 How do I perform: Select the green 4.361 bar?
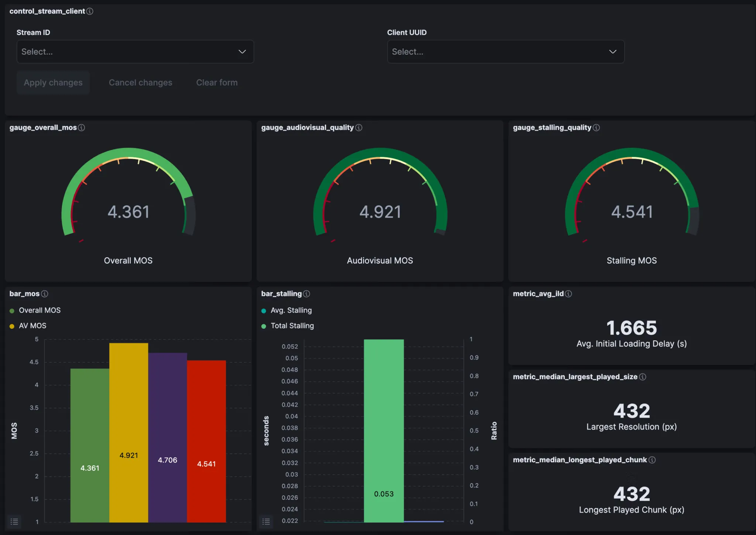point(90,445)
